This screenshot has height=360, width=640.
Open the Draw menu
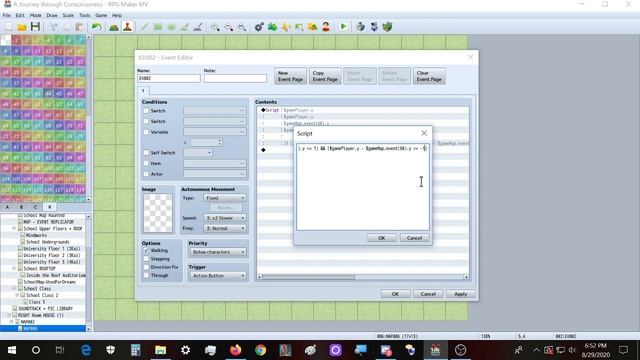pos(52,15)
